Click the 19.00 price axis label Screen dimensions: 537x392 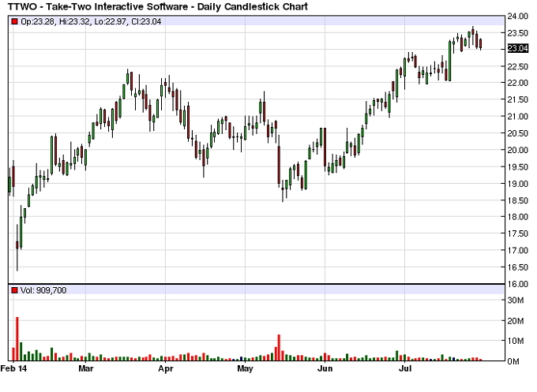point(517,184)
